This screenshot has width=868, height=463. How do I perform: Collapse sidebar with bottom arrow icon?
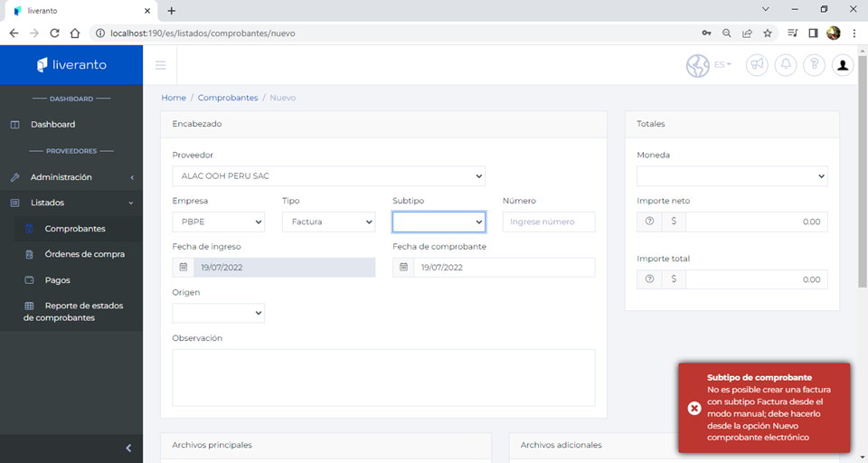pyautogui.click(x=128, y=448)
